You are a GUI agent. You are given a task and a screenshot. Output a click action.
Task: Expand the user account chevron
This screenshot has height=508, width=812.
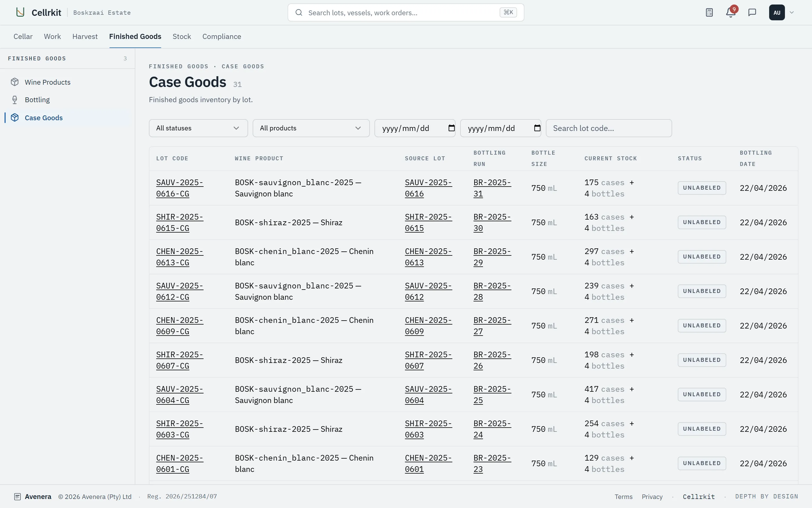pyautogui.click(x=792, y=12)
